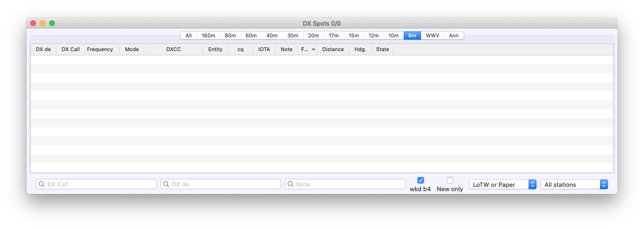
Task: Open the WWV tab
Action: coord(432,35)
